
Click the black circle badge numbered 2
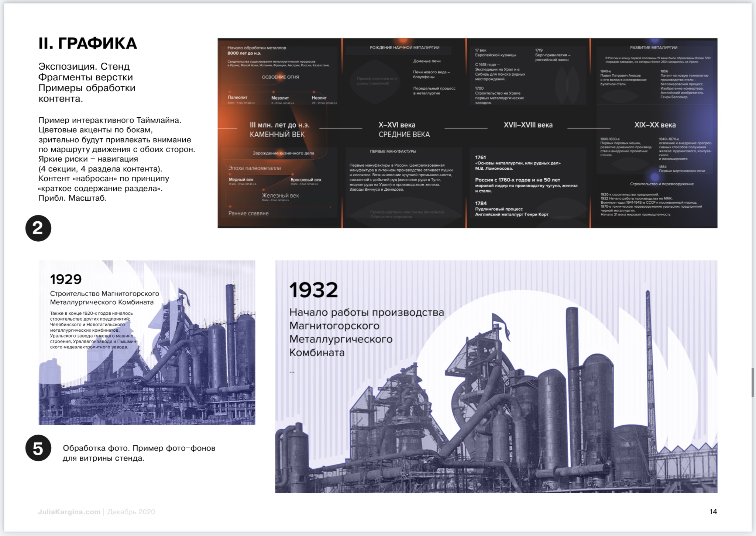(x=38, y=228)
